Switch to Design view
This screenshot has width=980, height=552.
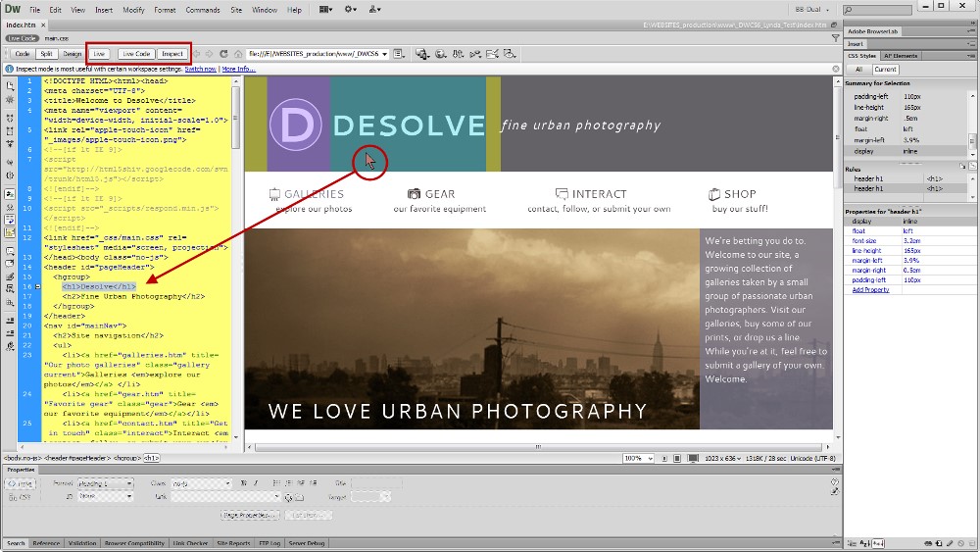pos(72,54)
